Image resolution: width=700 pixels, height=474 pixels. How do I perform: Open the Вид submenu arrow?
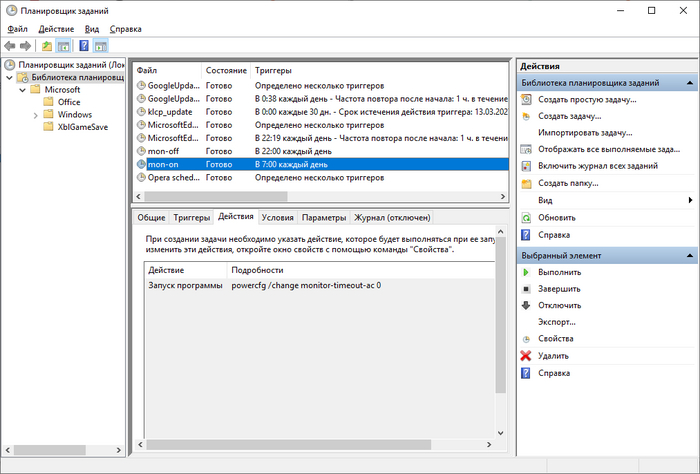click(690, 200)
